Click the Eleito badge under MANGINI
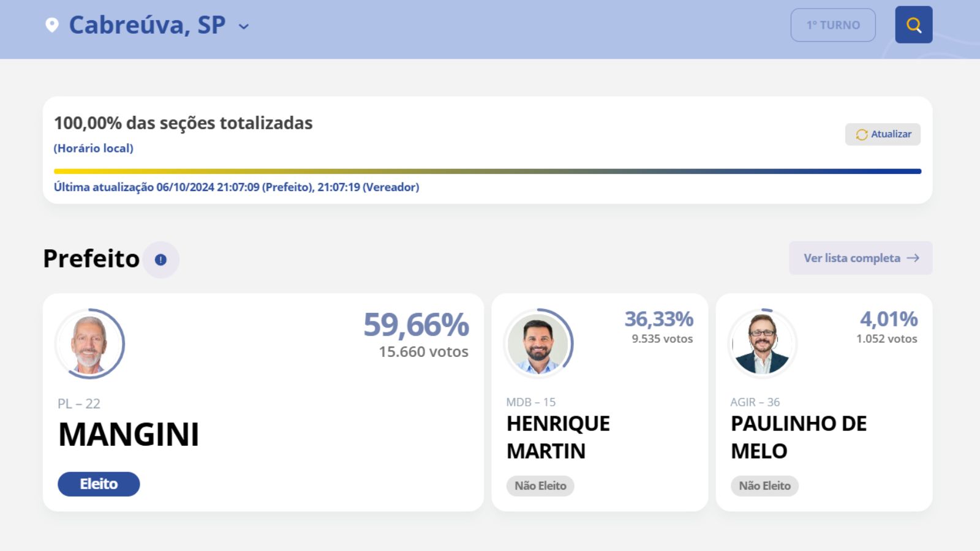Screen dimensions: 980x551 (x=99, y=484)
